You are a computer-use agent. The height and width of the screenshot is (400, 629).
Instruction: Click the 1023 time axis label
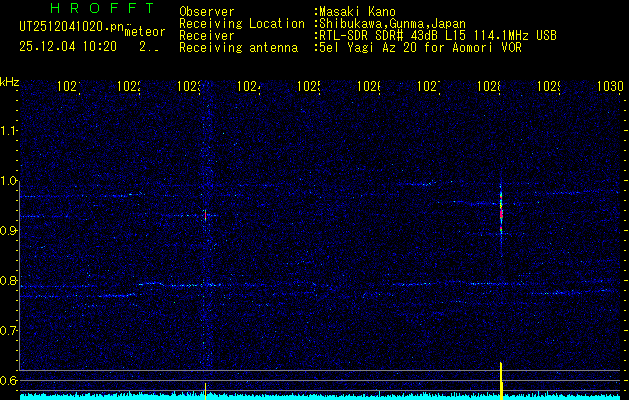point(189,87)
